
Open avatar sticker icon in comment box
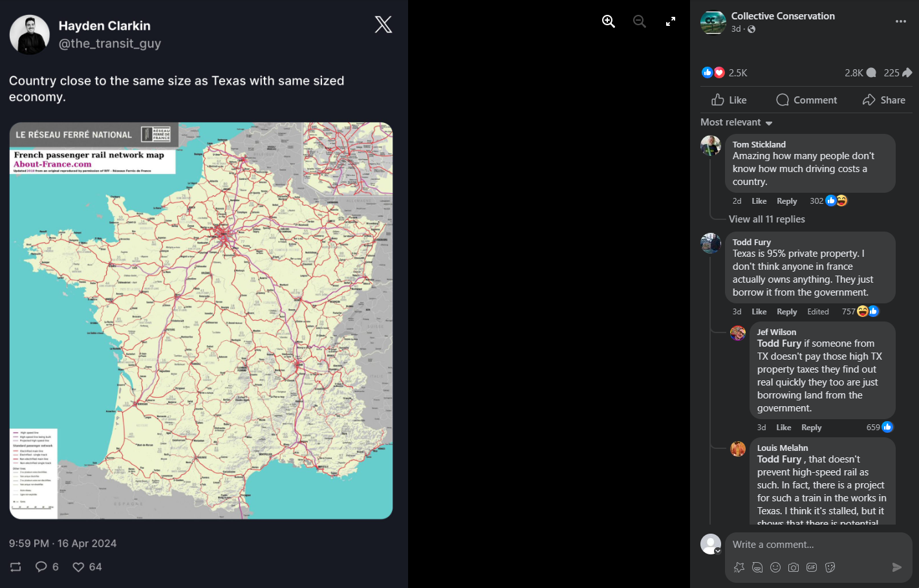[x=739, y=567]
